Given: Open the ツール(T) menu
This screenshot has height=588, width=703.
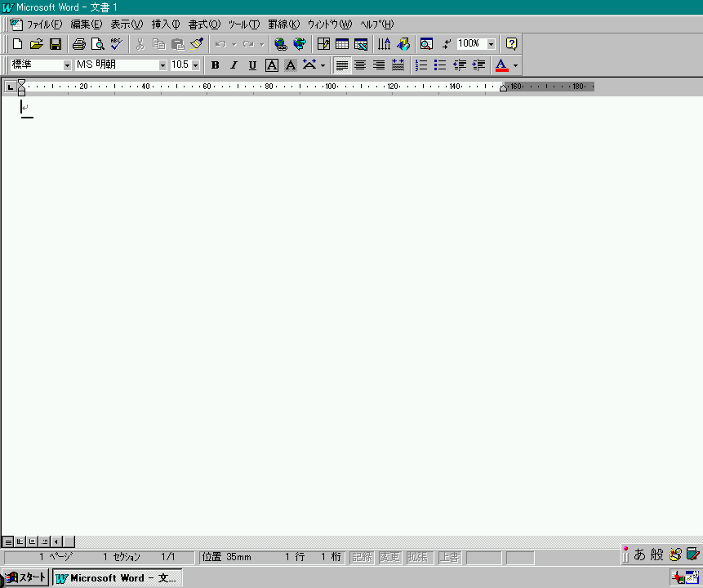Looking at the screenshot, I should [x=244, y=24].
